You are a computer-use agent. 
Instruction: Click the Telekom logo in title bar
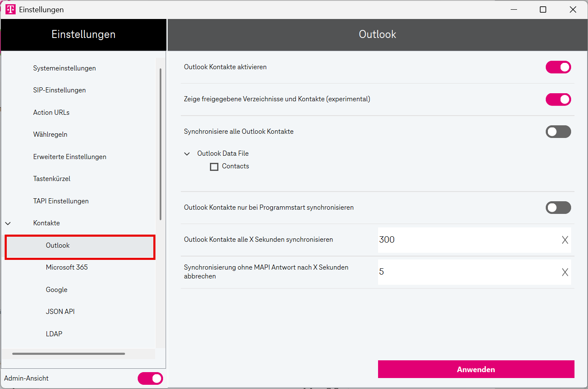point(11,9)
